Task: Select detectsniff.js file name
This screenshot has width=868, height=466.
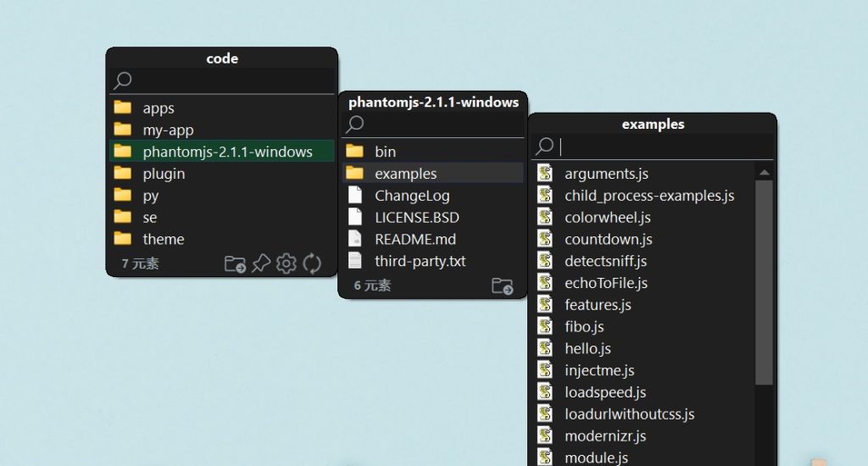Action: click(x=605, y=261)
